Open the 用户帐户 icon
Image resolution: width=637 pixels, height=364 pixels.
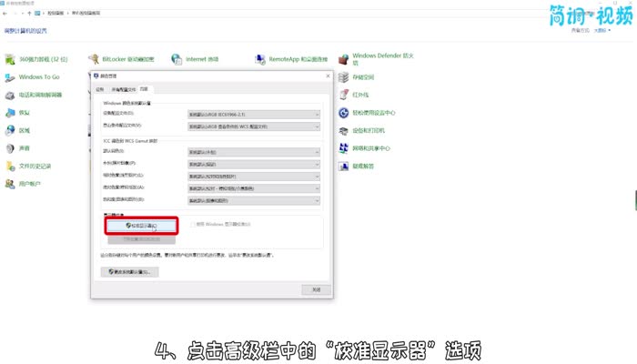click(x=10, y=184)
